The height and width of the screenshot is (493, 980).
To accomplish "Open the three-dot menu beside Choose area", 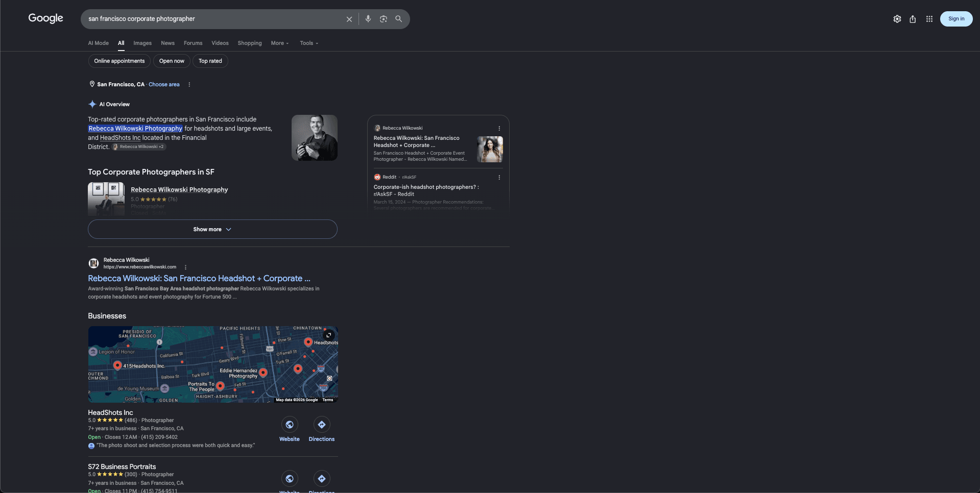I will tap(189, 85).
